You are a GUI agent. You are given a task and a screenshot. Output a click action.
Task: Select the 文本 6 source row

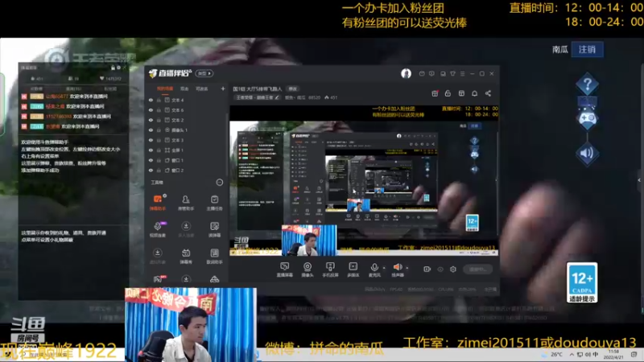pos(186,110)
